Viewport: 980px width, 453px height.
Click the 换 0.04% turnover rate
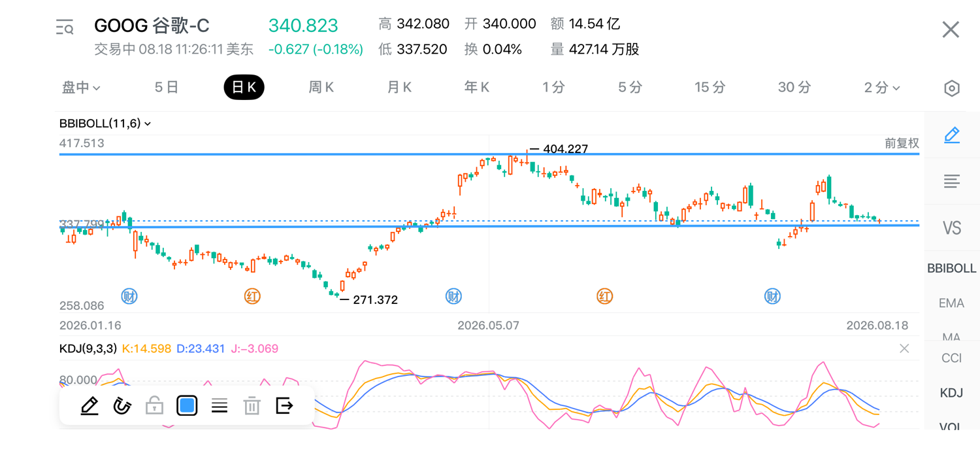(493, 50)
